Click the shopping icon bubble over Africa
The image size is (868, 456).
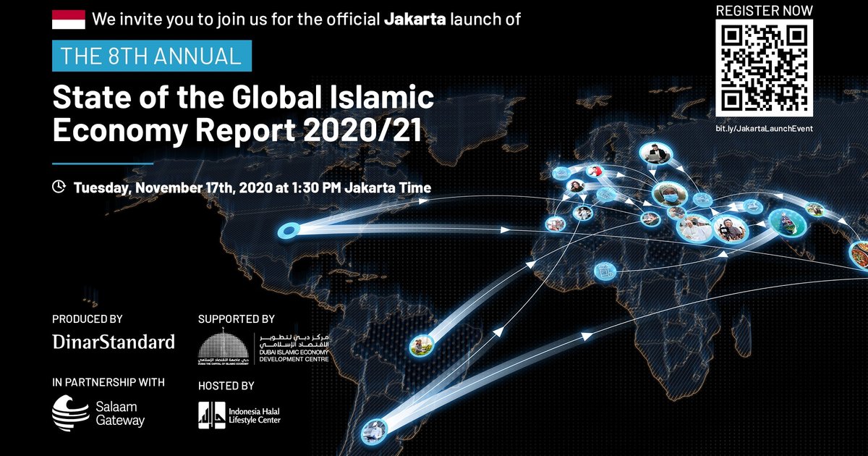pyautogui.click(x=604, y=271)
